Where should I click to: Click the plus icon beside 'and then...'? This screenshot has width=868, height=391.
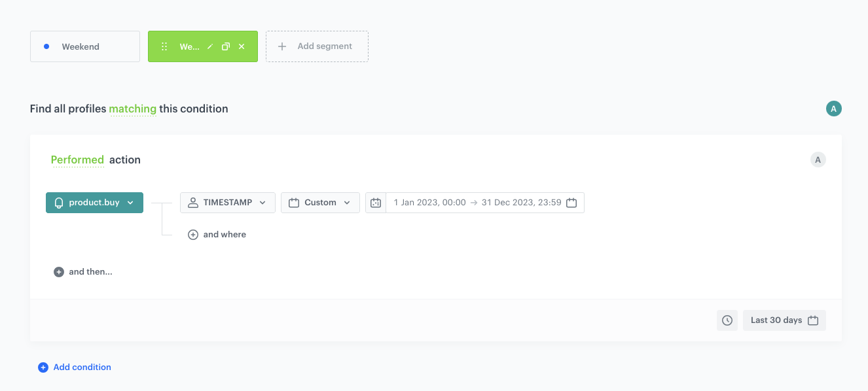pos(59,272)
